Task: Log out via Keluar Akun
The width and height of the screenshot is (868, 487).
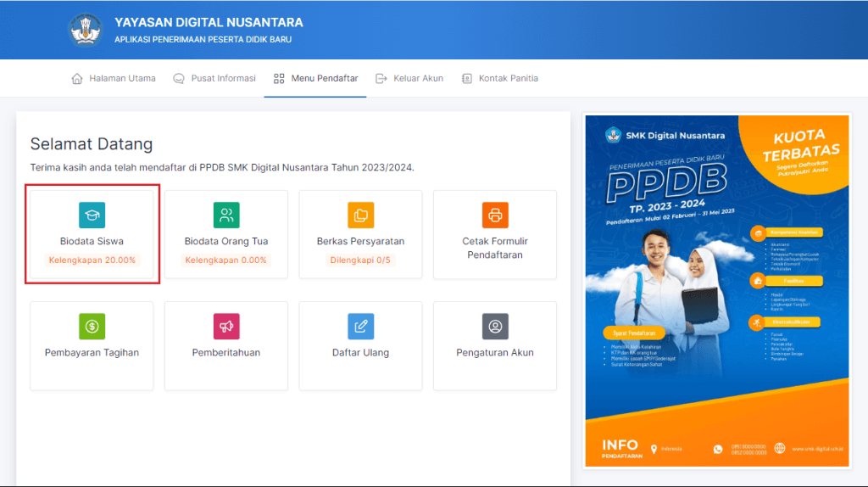Action: pyautogui.click(x=409, y=78)
